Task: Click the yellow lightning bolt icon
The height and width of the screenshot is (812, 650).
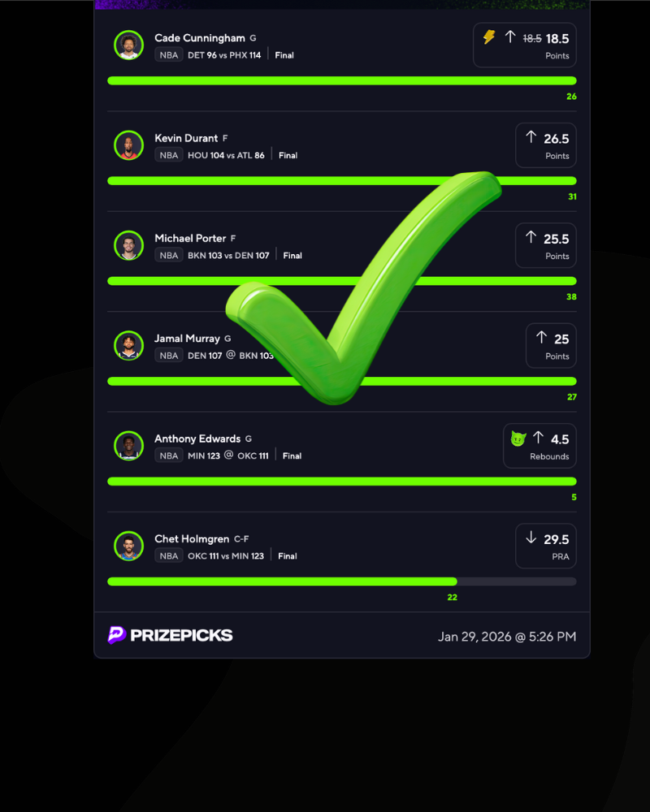Action: tap(489, 37)
